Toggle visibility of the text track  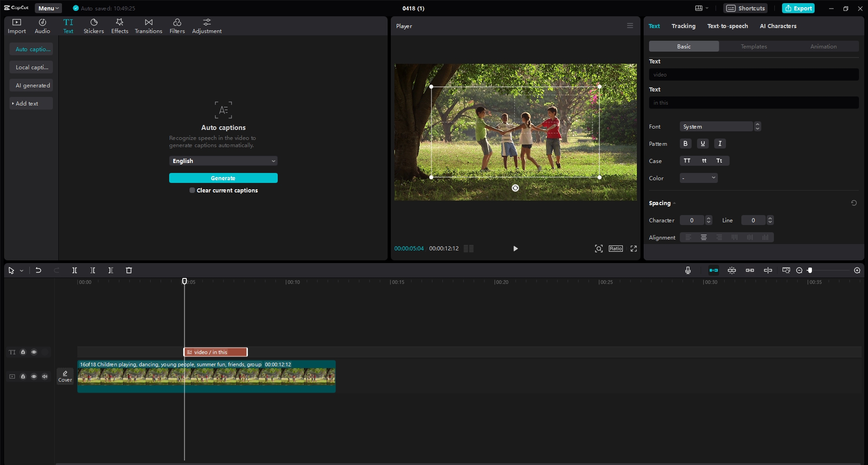(34, 352)
